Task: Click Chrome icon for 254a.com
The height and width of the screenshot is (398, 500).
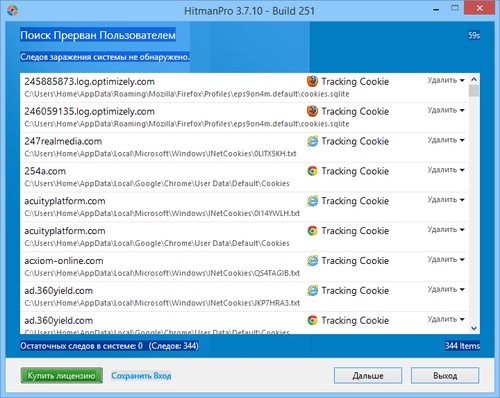Action: click(312, 171)
